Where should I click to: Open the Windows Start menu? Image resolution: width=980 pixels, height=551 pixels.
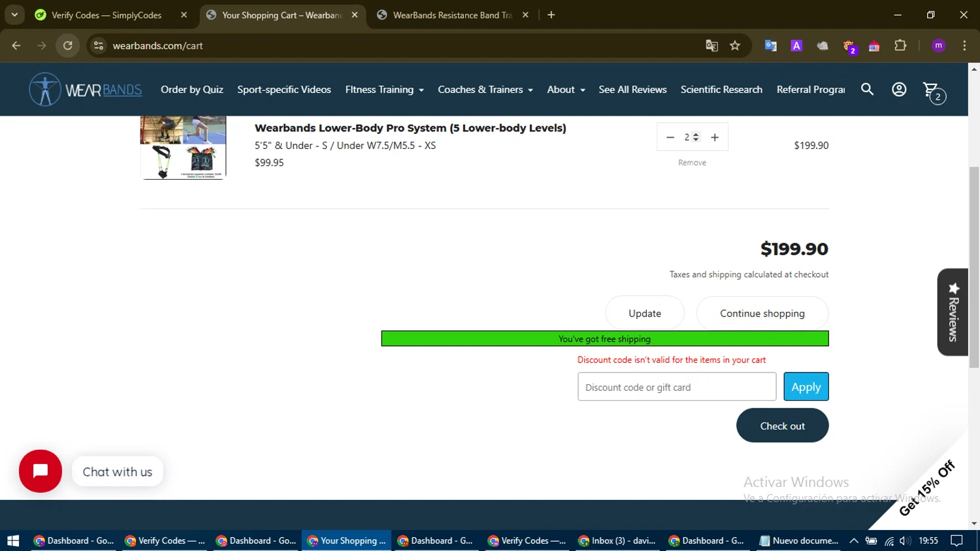click(x=13, y=541)
